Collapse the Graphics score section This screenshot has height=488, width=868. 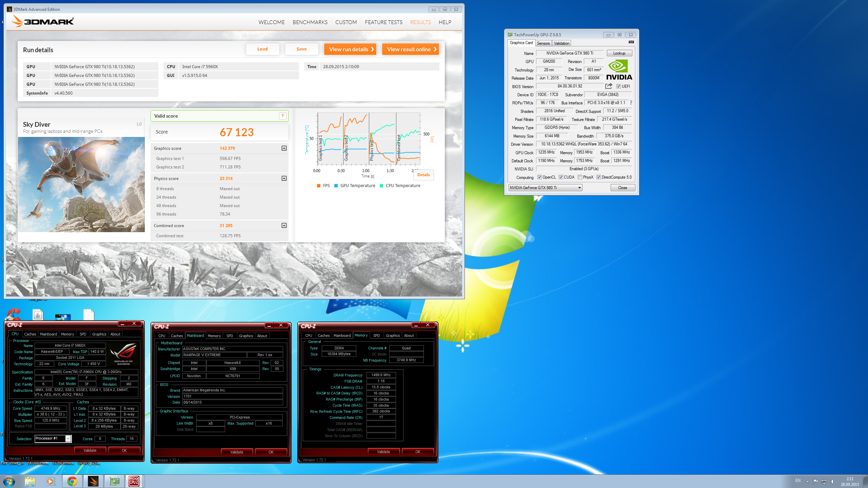[x=284, y=148]
